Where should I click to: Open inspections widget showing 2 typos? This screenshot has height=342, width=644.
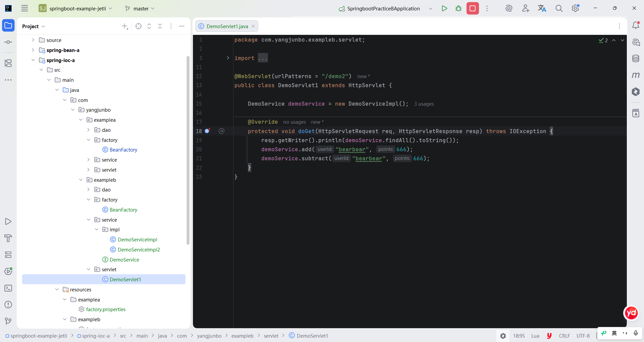click(x=603, y=40)
